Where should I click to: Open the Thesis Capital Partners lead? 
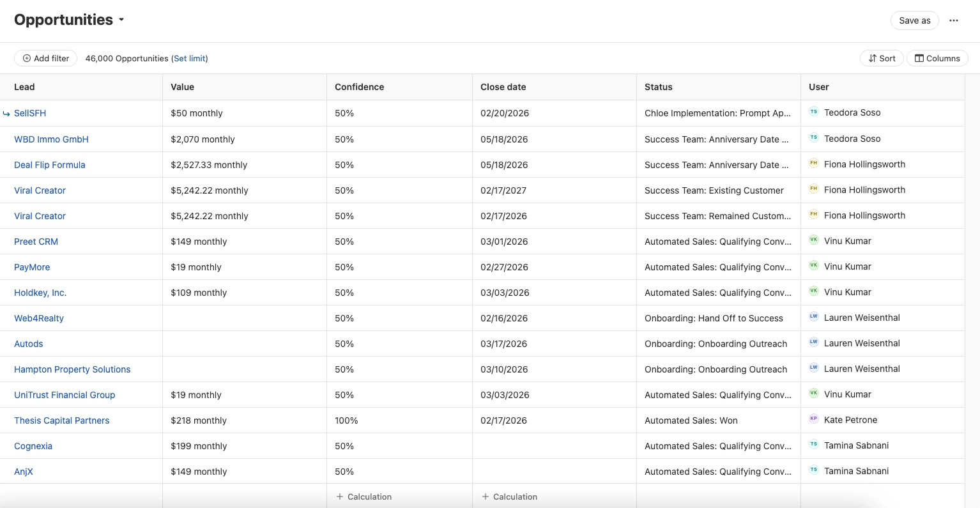62,420
